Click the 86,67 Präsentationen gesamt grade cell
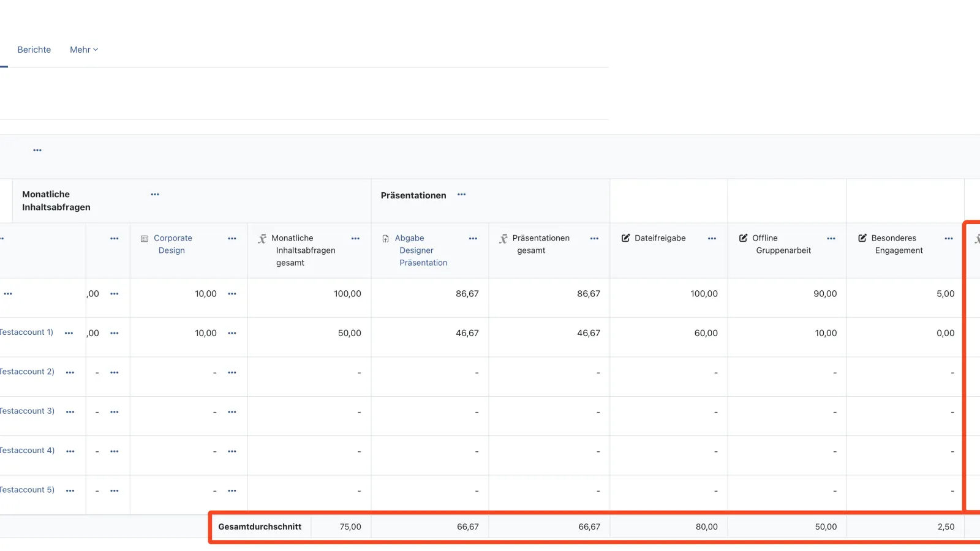The image size is (980, 551). click(x=588, y=294)
